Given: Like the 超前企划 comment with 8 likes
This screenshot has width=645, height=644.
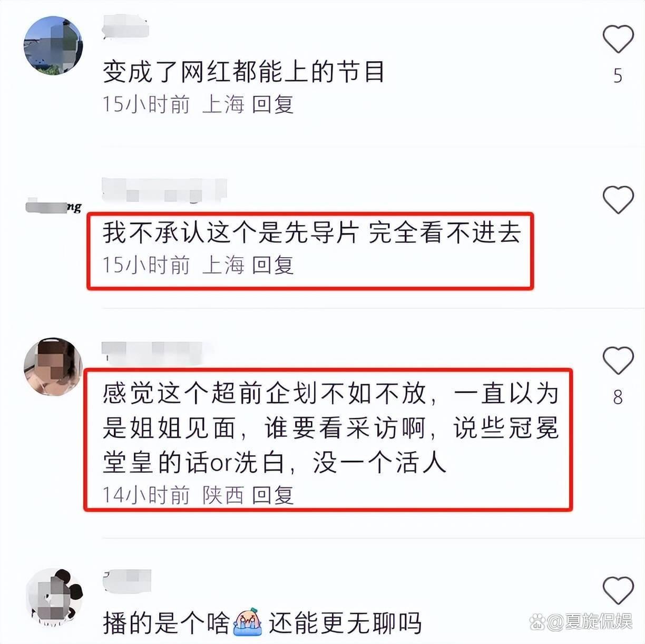Looking at the screenshot, I should (618, 360).
